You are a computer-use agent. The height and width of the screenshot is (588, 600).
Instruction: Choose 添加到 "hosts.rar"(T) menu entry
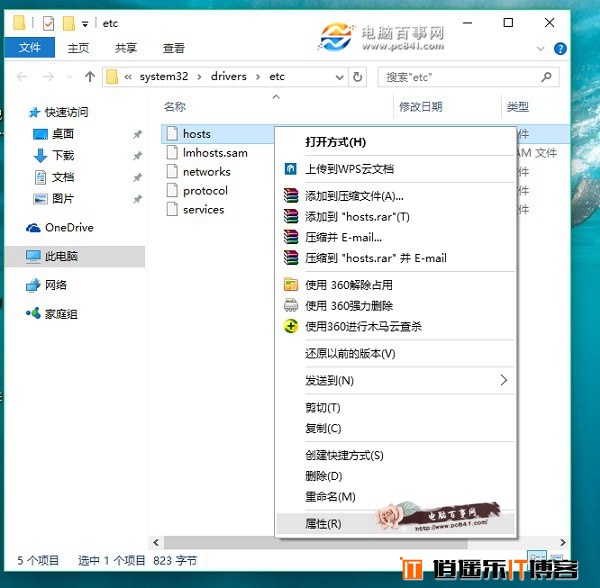(396, 217)
